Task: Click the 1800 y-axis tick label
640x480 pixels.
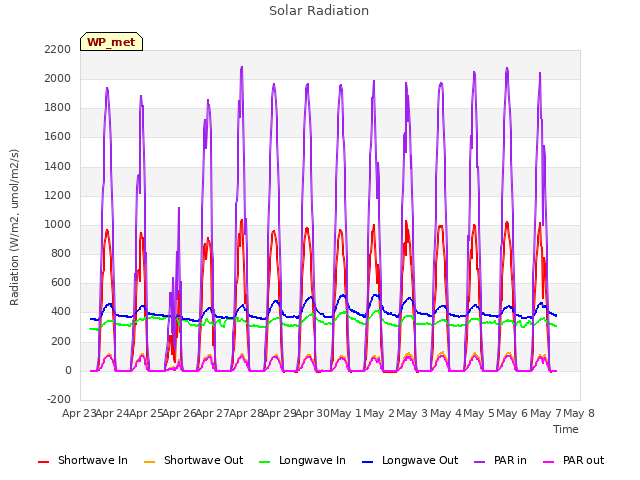Action: pyautogui.click(x=58, y=108)
